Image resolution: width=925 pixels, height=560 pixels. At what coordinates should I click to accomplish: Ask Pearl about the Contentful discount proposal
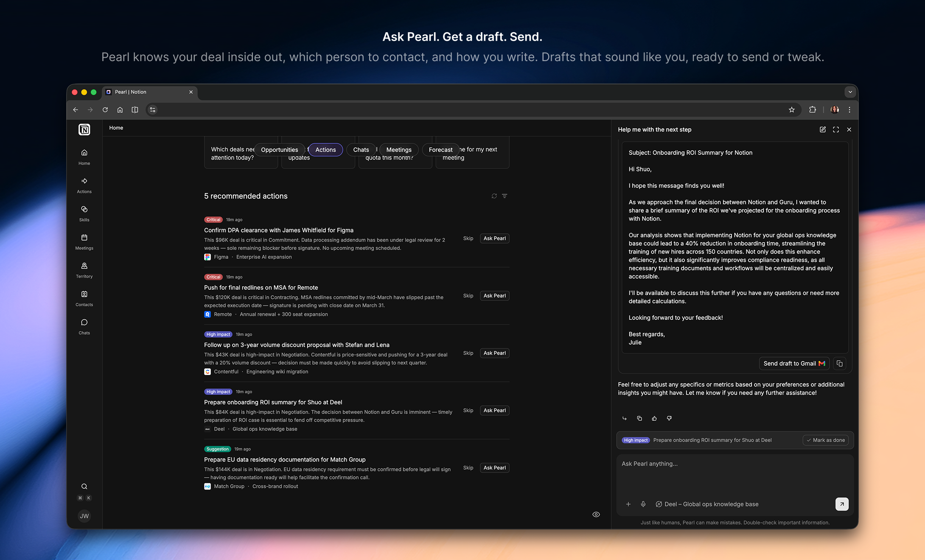coord(495,353)
